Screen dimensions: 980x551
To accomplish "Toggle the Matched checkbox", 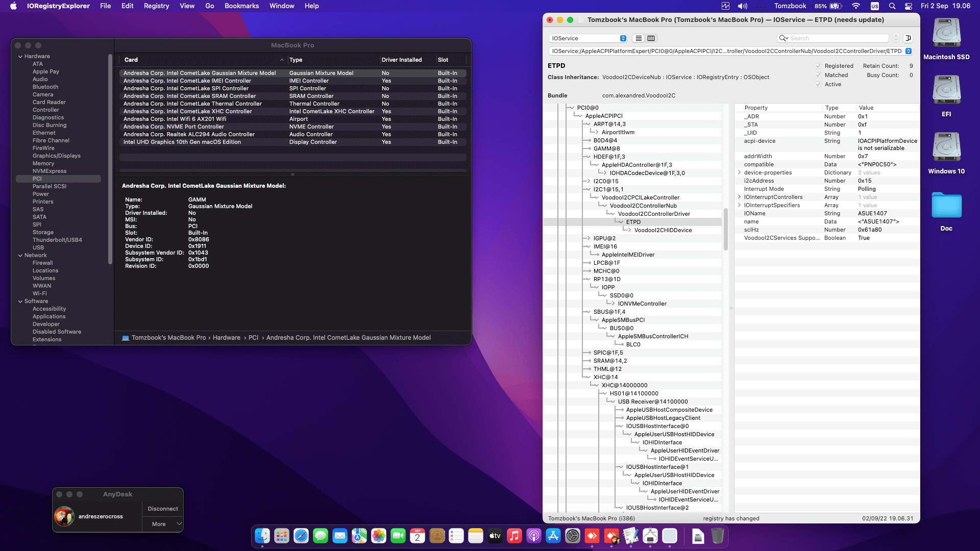I will tap(818, 75).
